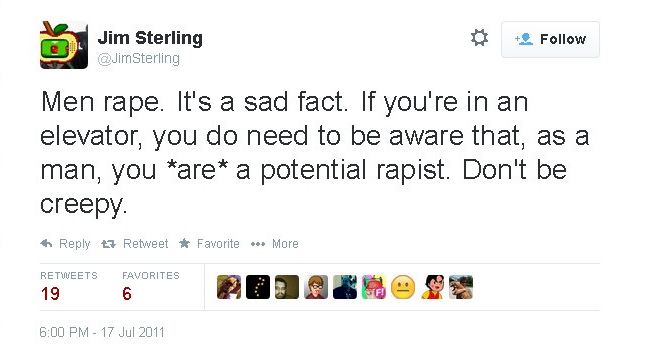Open the Jim Sterling display name link

[x=150, y=38]
